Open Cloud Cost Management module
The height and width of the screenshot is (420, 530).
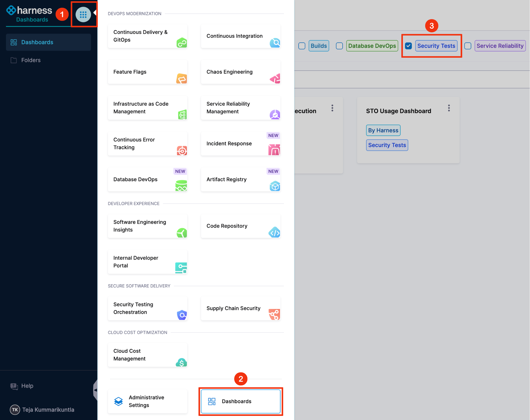coord(147,355)
